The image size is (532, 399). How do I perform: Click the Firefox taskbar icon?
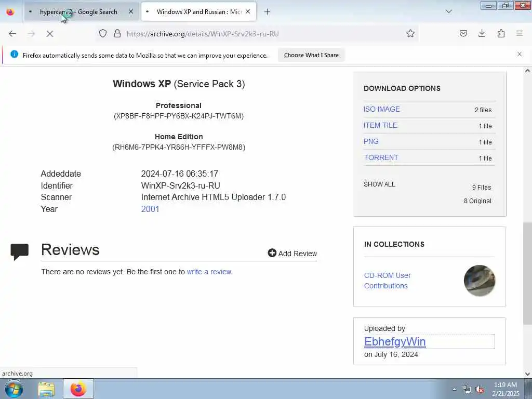tap(78, 389)
